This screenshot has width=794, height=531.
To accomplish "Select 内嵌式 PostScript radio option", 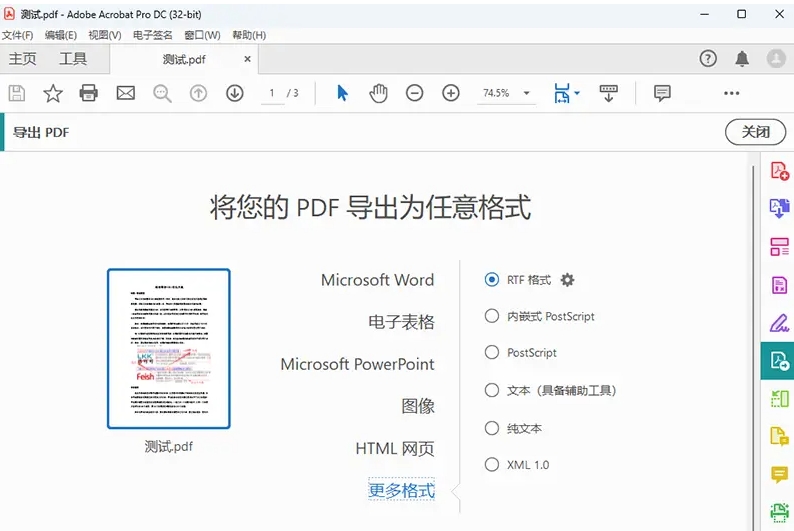I will pyautogui.click(x=491, y=316).
